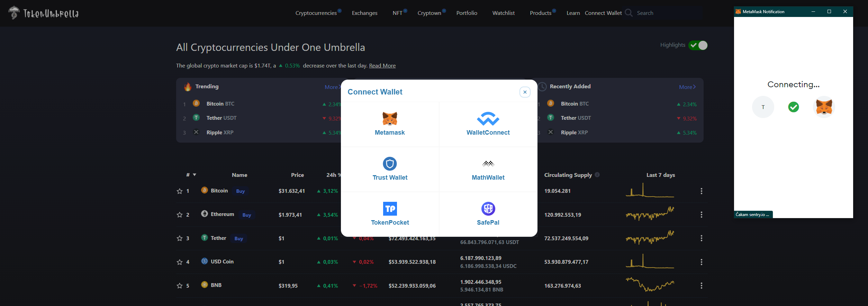The width and height of the screenshot is (868, 306).
Task: Maximize the MetaMask Notification window
Action: point(829,11)
